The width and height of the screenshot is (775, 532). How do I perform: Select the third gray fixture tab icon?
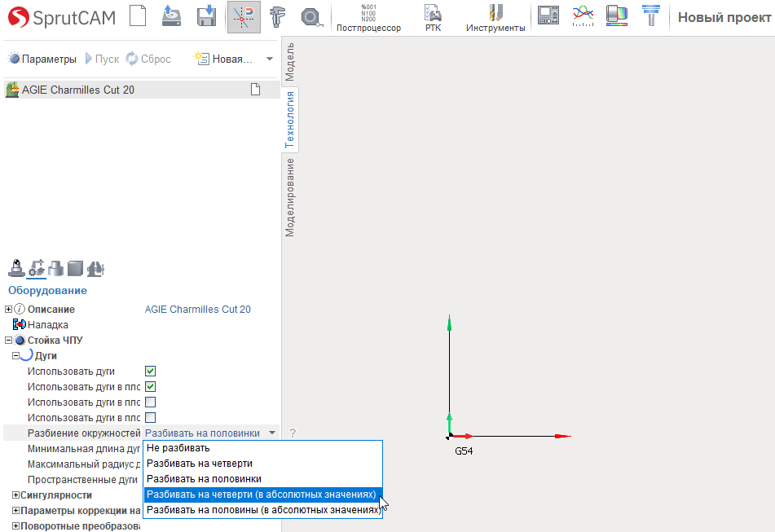pyautogui.click(x=56, y=268)
